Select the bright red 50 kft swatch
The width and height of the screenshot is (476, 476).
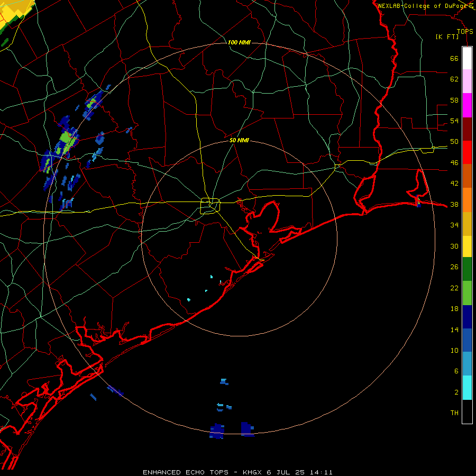(x=467, y=152)
